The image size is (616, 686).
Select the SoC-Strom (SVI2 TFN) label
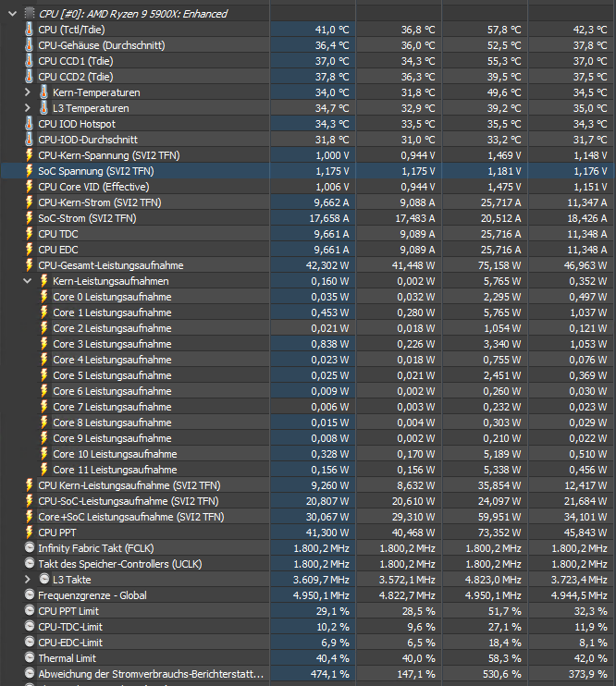(x=87, y=218)
